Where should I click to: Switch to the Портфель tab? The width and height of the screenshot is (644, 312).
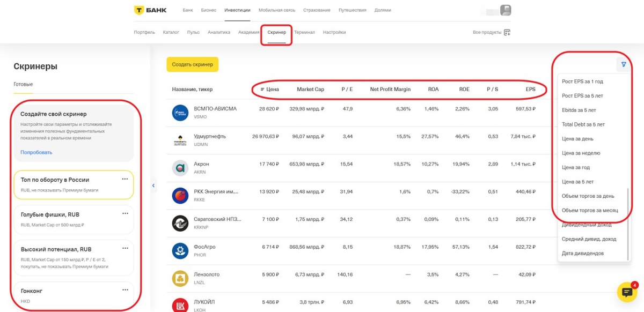pos(144,32)
